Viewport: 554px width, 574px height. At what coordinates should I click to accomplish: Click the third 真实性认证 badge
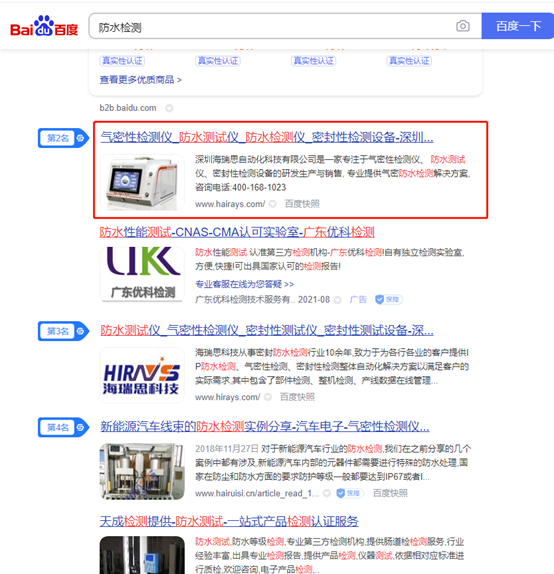pos(313,61)
